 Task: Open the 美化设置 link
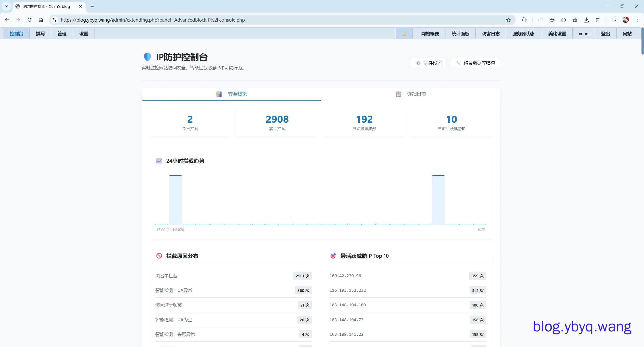coord(557,34)
